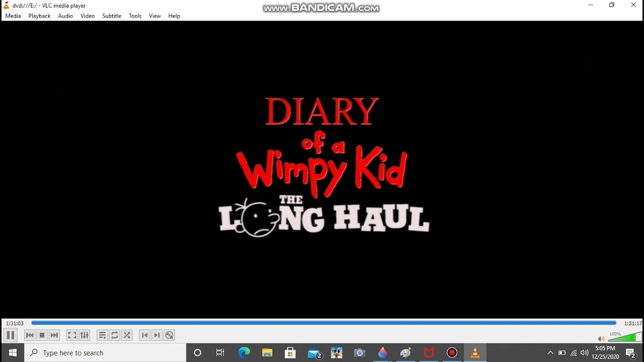Open system volume control in the tray
644x362 pixels.
(x=584, y=353)
